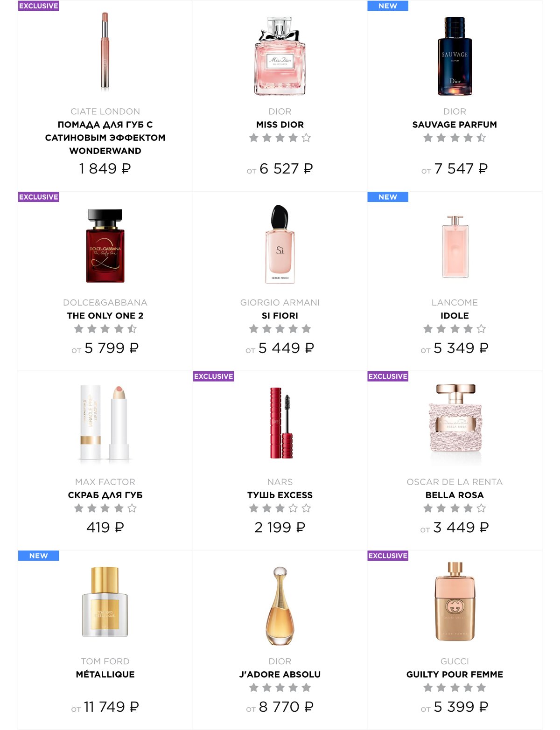Image resolution: width=560 pixels, height=730 pixels.
Task: Click the NEW badge on Sauvage Parfum
Action: pyautogui.click(x=388, y=6)
